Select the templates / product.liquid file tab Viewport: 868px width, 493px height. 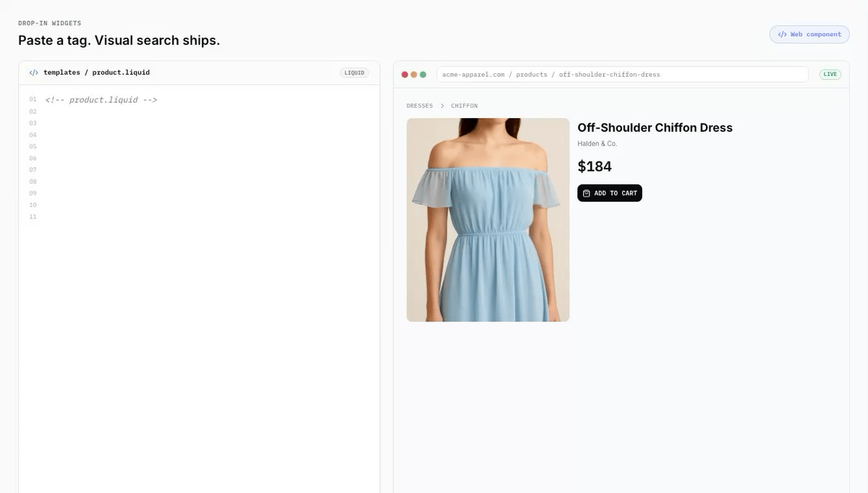click(90, 72)
